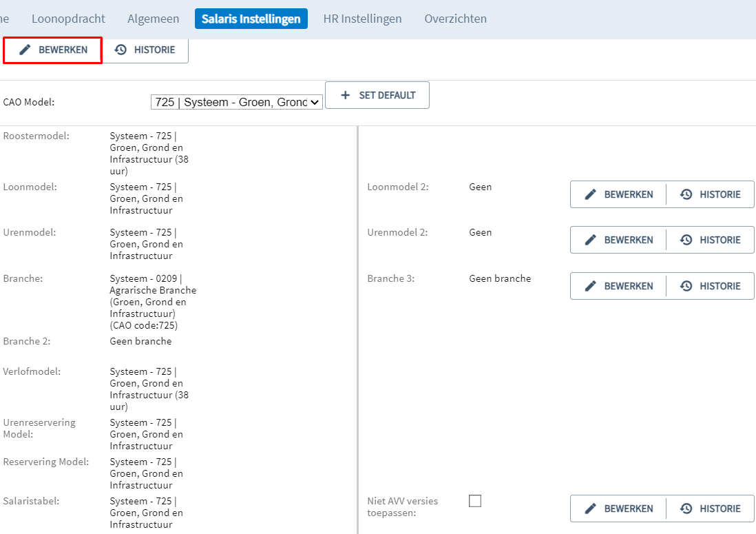Viewport: 756px width, 534px height.
Task: Click Historie text for Niet AVV versies
Action: pyautogui.click(x=720, y=509)
